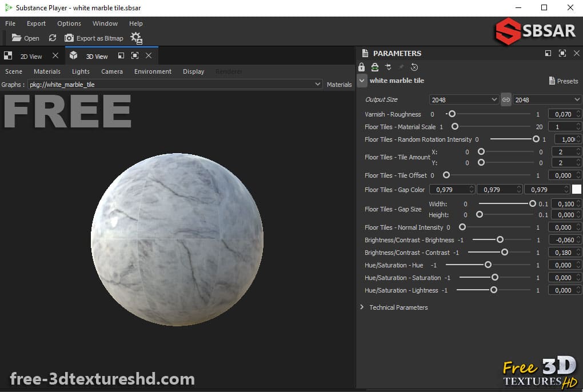Open the Materials menu in 3D View
Screen dimensions: 583x392
(47, 71)
